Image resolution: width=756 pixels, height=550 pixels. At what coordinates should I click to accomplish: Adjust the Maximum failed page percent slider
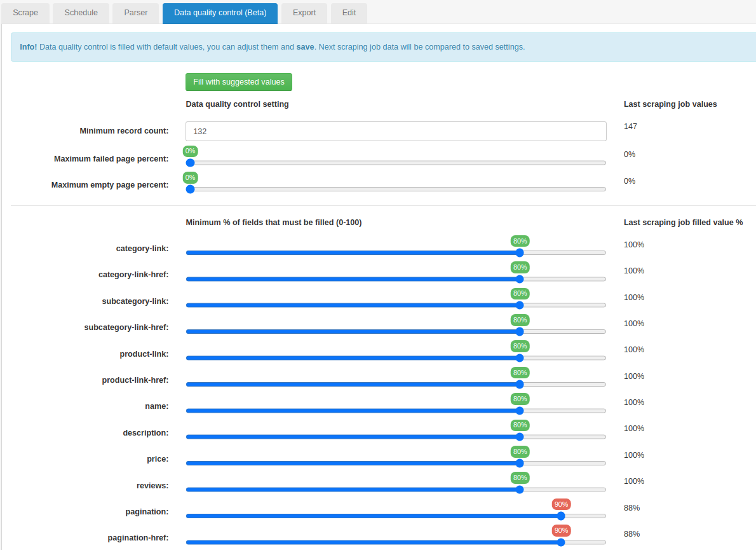[190, 163]
